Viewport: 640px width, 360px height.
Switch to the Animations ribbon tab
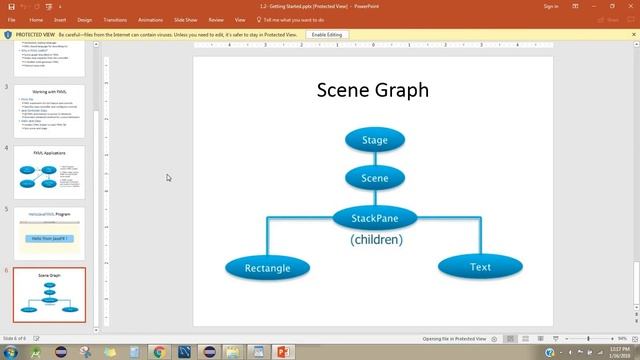150,20
